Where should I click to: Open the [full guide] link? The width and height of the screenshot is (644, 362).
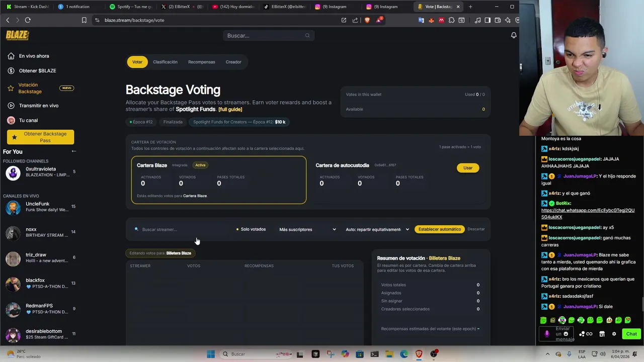click(230, 109)
